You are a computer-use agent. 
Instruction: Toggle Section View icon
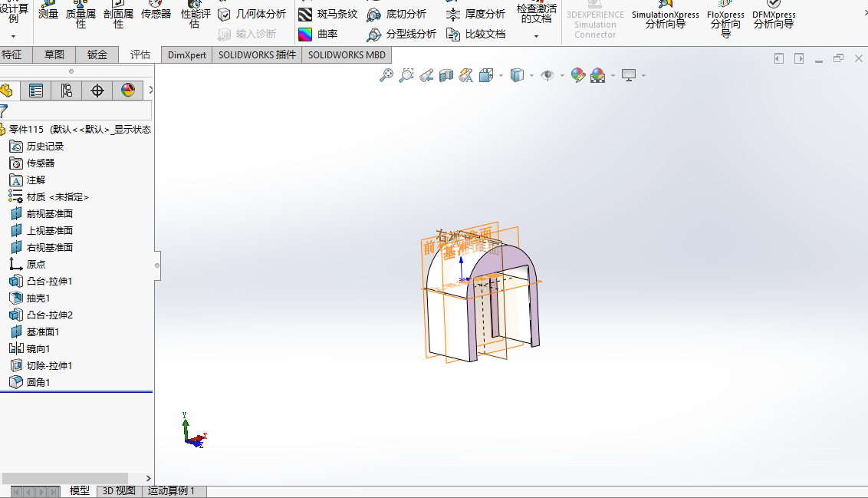[446, 75]
